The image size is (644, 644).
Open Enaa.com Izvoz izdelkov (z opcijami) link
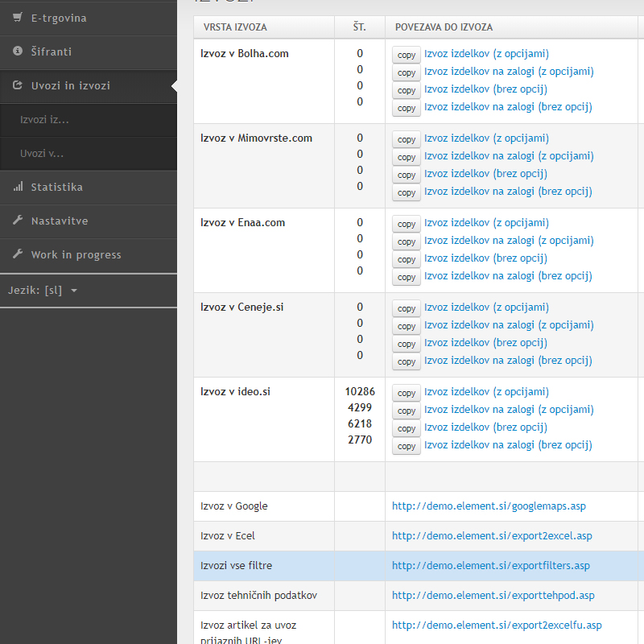[486, 223]
